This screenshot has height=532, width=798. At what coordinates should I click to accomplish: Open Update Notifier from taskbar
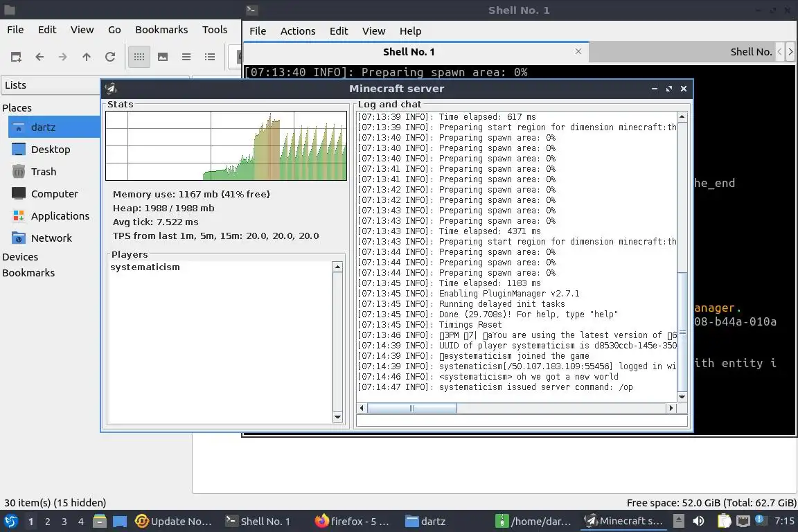[x=173, y=522]
